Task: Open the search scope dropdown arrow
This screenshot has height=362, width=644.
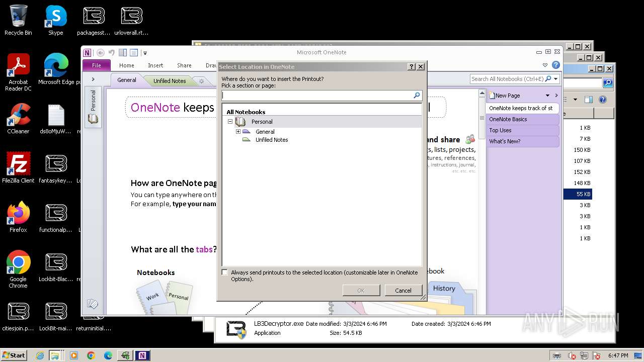Action: coord(556,79)
